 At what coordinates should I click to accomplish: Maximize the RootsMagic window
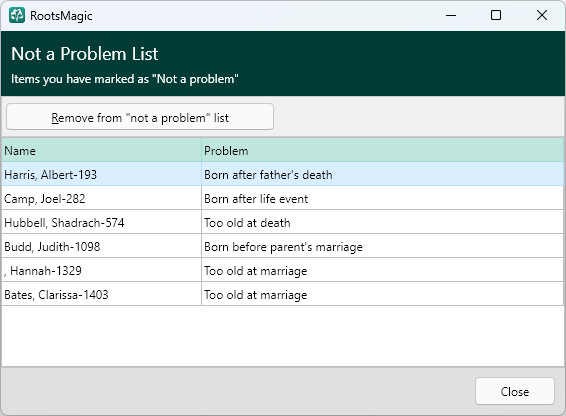(x=496, y=15)
